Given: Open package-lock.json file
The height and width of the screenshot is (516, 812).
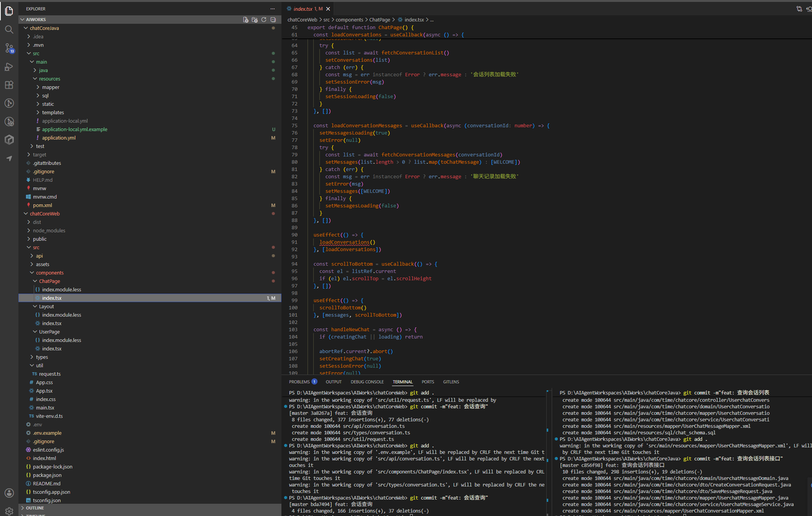Looking at the screenshot, I should pos(53,467).
